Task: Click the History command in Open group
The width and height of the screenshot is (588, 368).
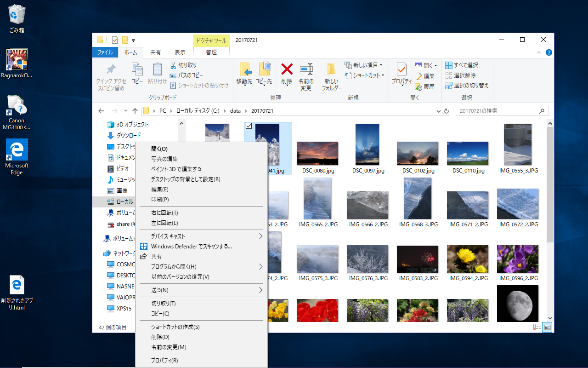Action: tap(425, 86)
